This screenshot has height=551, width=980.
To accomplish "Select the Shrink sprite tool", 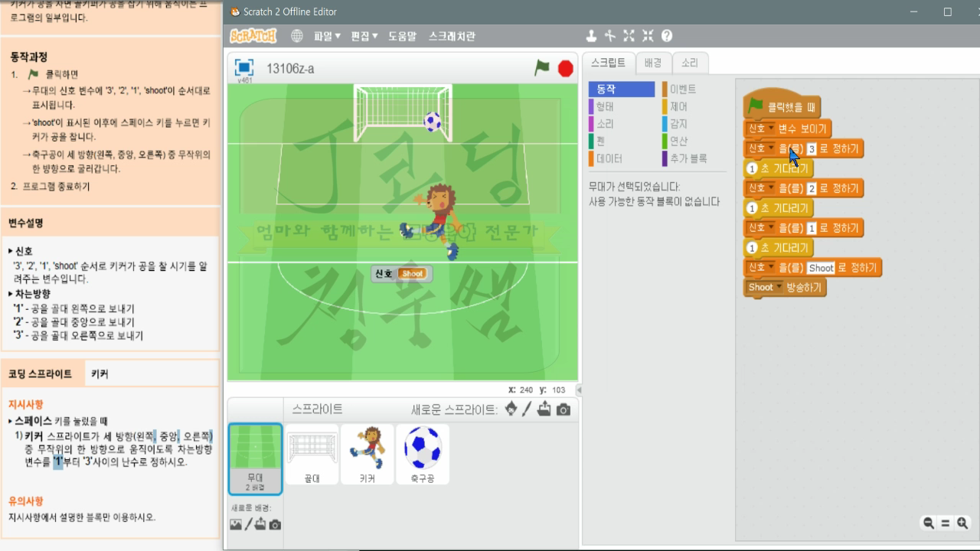I will click(x=648, y=36).
